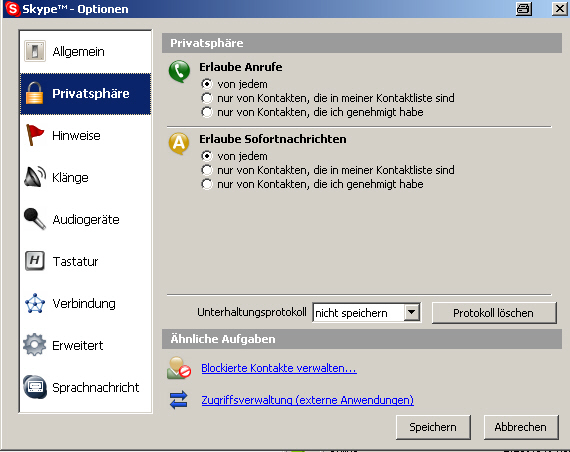
Task: Go to the Sprachnachricht section
Action: click(85, 388)
